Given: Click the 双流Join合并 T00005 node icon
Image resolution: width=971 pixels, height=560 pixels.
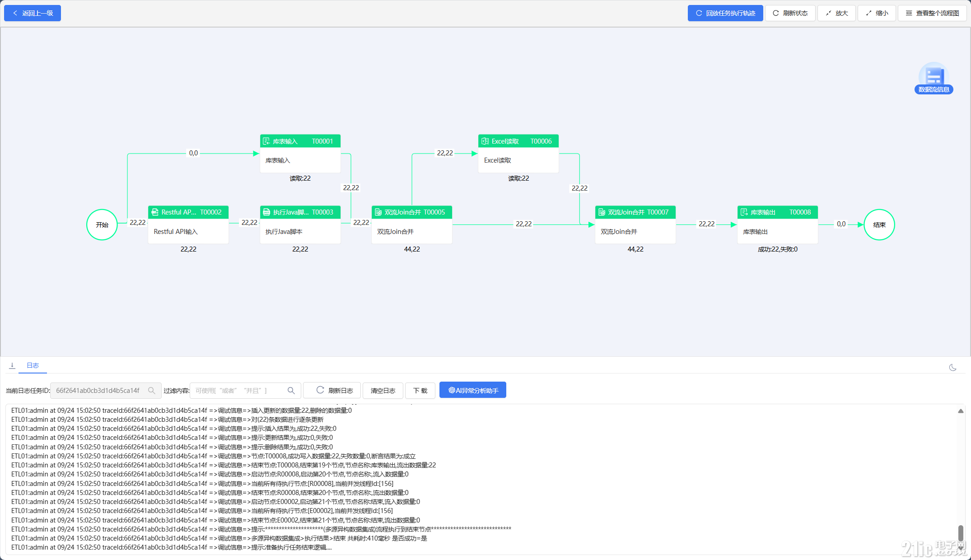Looking at the screenshot, I should pyautogui.click(x=378, y=212).
